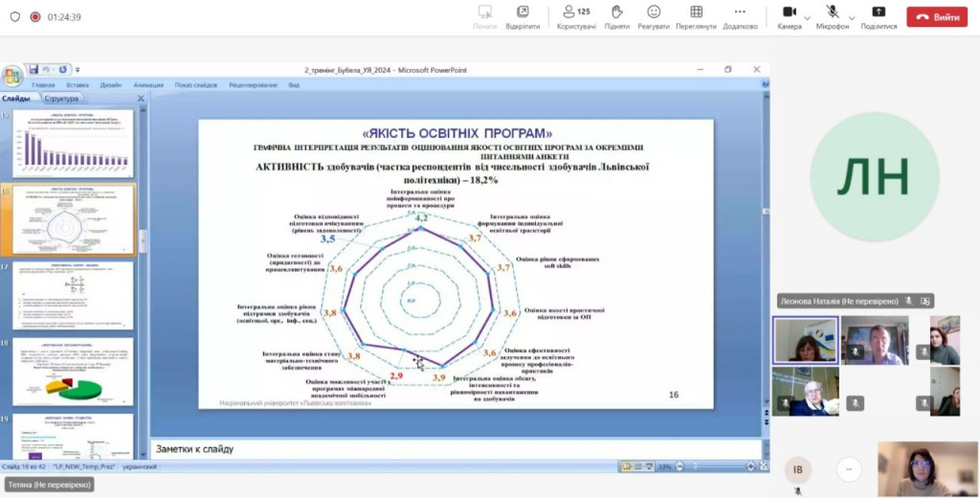This screenshot has height=498, width=980.
Task: Open the Користувачі participants list
Action: coord(576,17)
